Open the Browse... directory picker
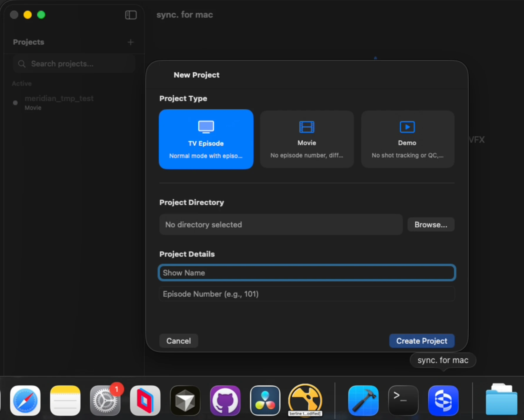The width and height of the screenshot is (524, 420). [x=431, y=225]
